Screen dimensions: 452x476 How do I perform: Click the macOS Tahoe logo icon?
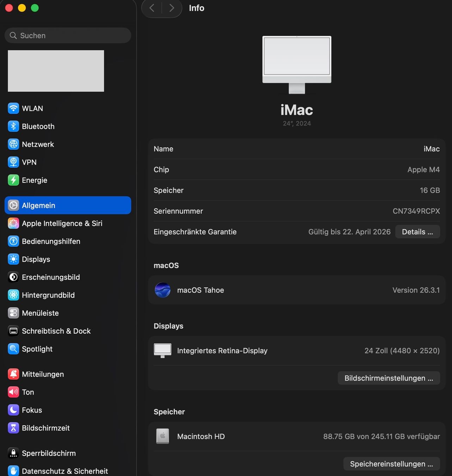[x=163, y=290]
